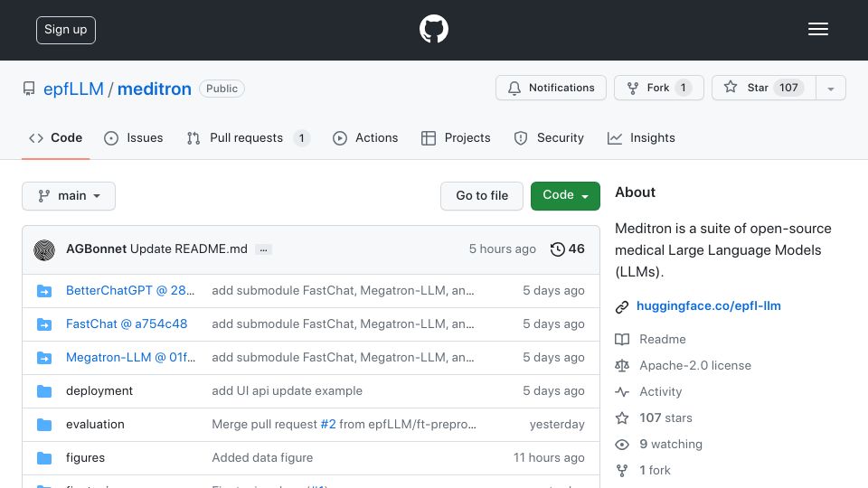Viewport: 868px width, 488px height.
Task: Open the hamburger navigation menu
Action: tap(817, 29)
